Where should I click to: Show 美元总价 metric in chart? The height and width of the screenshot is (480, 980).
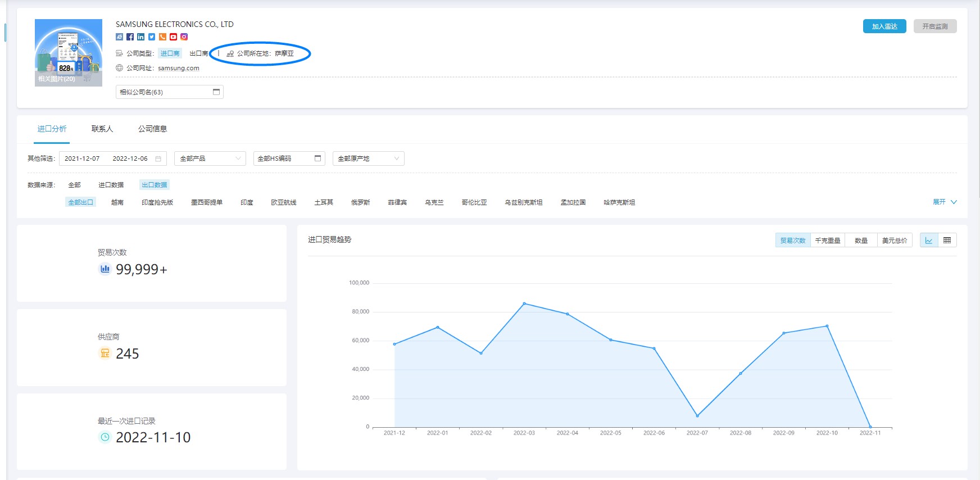895,241
